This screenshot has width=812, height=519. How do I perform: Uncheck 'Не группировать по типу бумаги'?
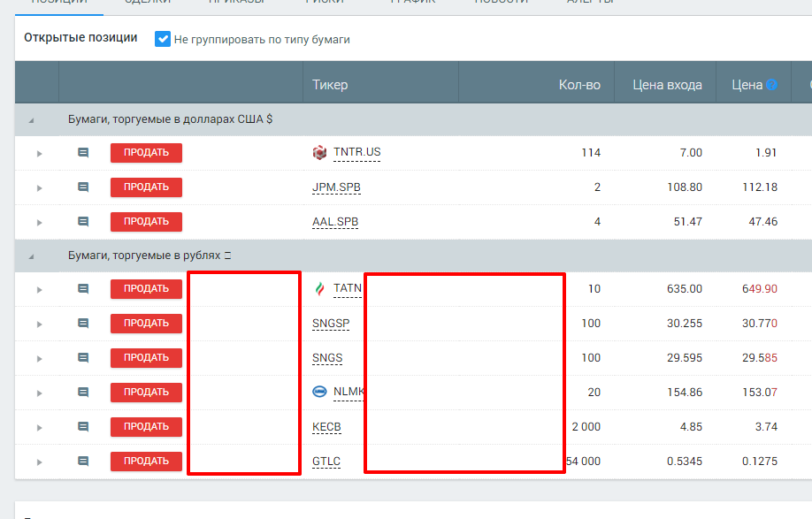(x=163, y=39)
